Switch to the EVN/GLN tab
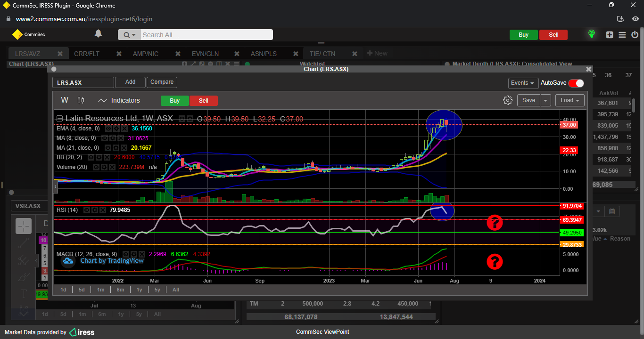The height and width of the screenshot is (339, 644). 205,54
